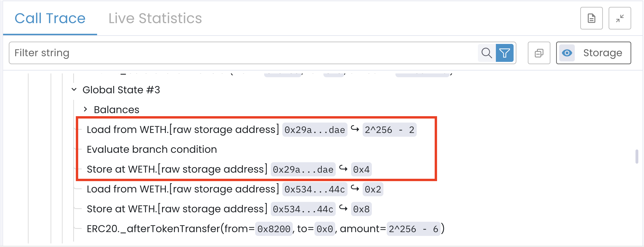Select the Evaluate branch condition row
The height and width of the screenshot is (247, 644).
pos(152,149)
